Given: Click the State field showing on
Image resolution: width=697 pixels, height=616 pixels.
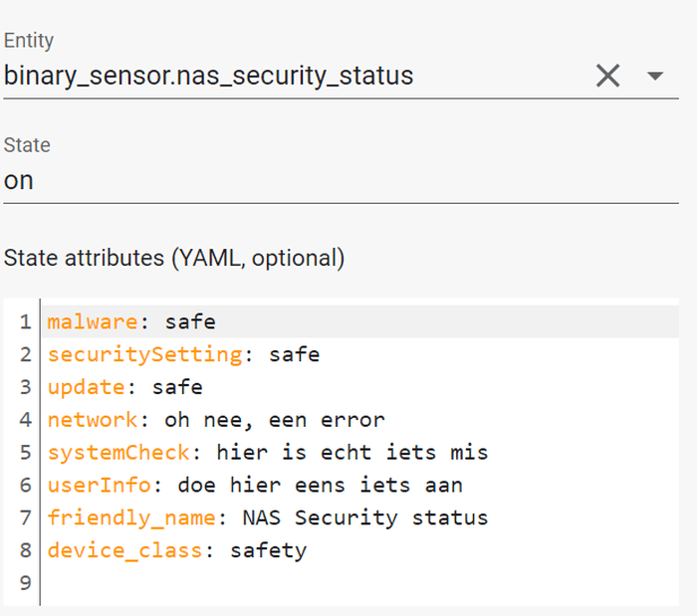Looking at the screenshot, I should (x=341, y=181).
